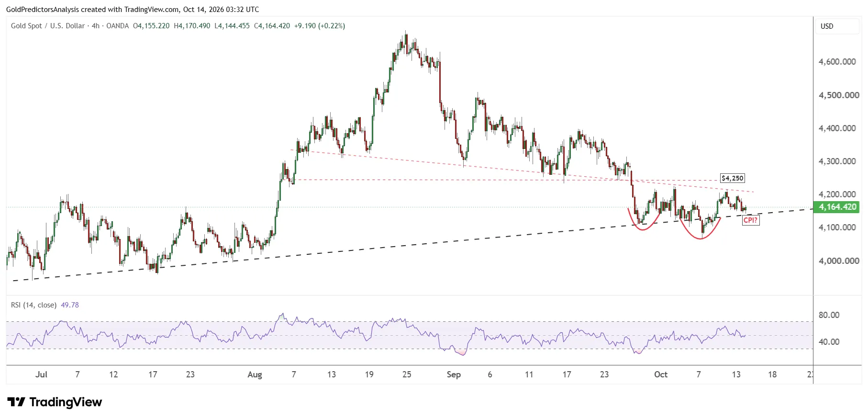Click the red CPI? annotation label

click(750, 220)
